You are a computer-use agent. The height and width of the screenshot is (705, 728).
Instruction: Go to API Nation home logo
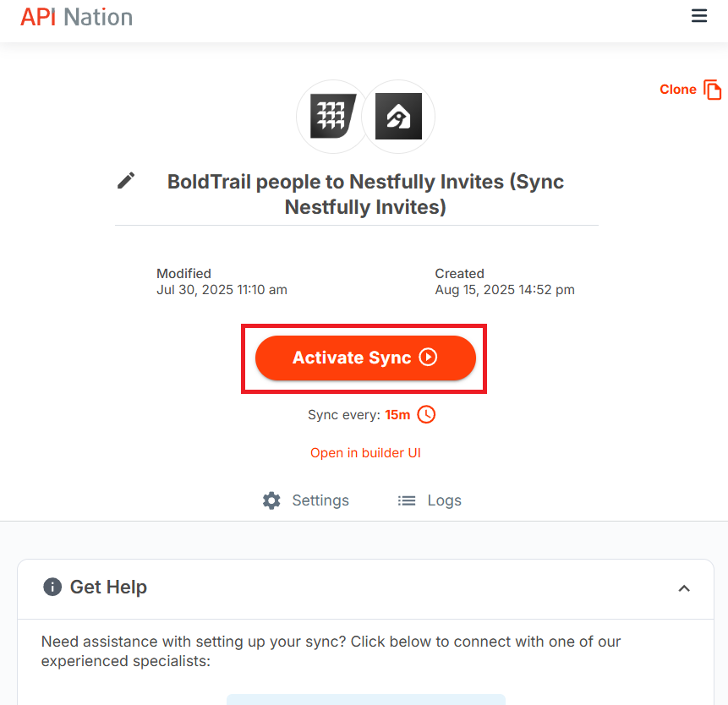(x=77, y=17)
